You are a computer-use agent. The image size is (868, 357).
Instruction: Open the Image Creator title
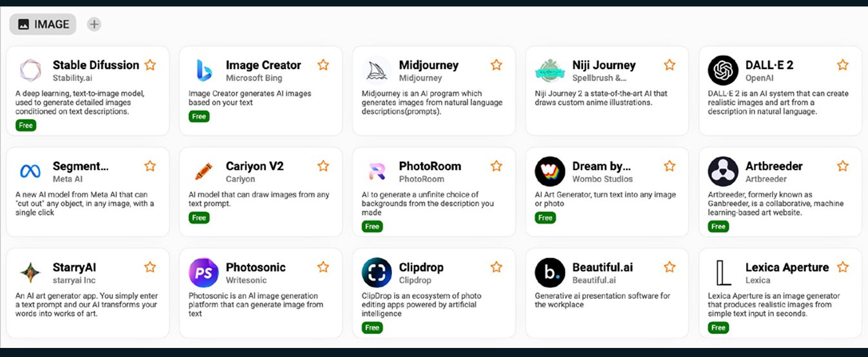(263, 65)
